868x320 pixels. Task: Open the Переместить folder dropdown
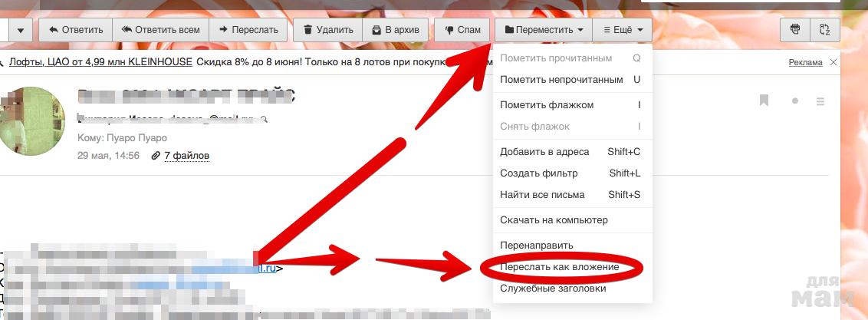point(544,30)
